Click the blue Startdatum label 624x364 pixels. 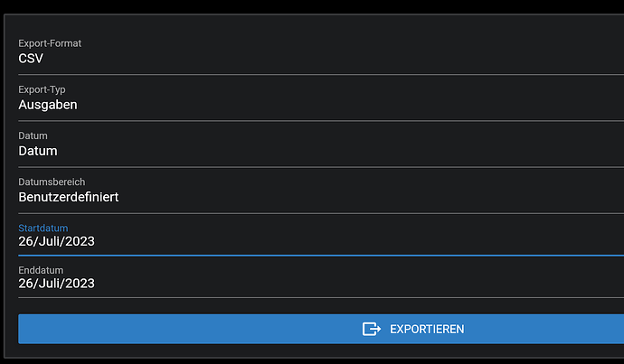pyautogui.click(x=43, y=229)
